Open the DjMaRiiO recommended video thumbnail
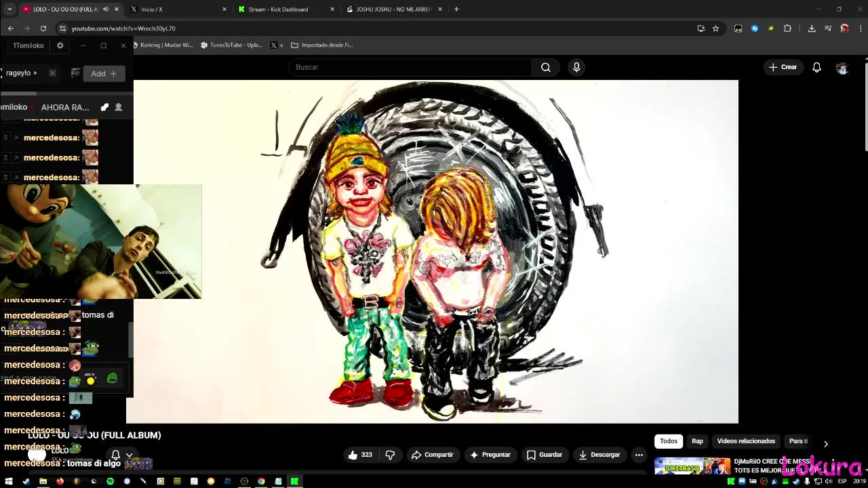This screenshot has width=868, height=488. pyautogui.click(x=692, y=467)
